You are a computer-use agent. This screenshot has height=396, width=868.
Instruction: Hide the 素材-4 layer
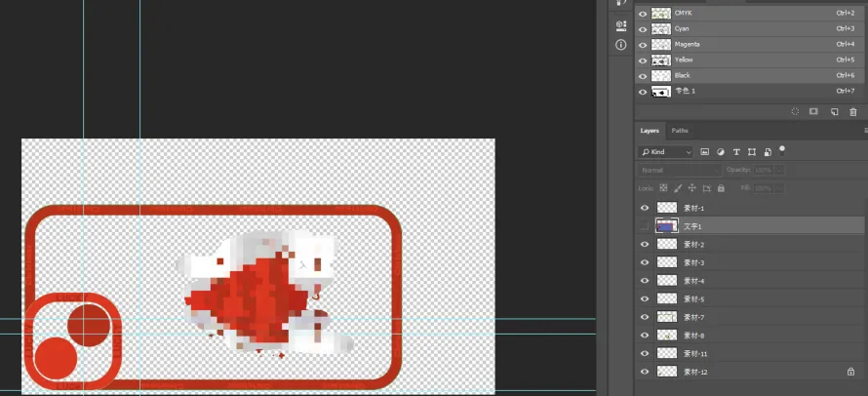pos(645,281)
